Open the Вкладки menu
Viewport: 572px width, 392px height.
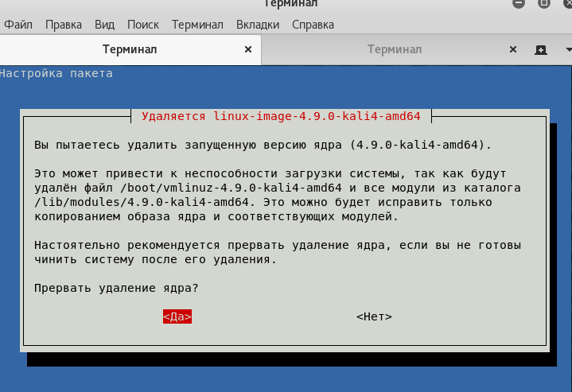click(x=258, y=25)
